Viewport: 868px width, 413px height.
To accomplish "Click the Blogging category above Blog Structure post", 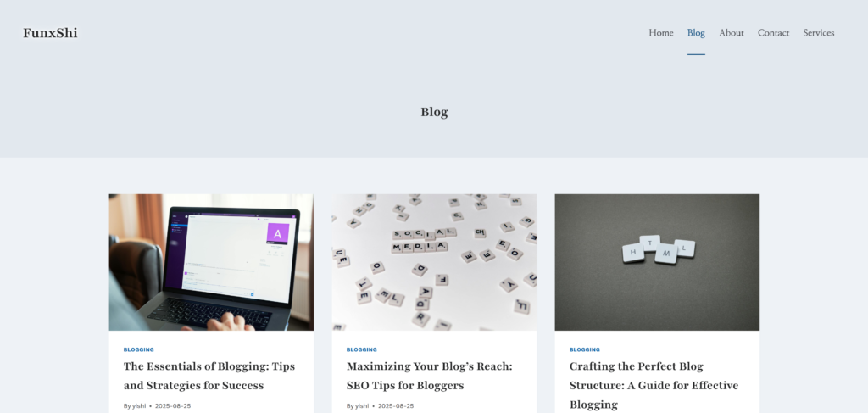I will [585, 350].
